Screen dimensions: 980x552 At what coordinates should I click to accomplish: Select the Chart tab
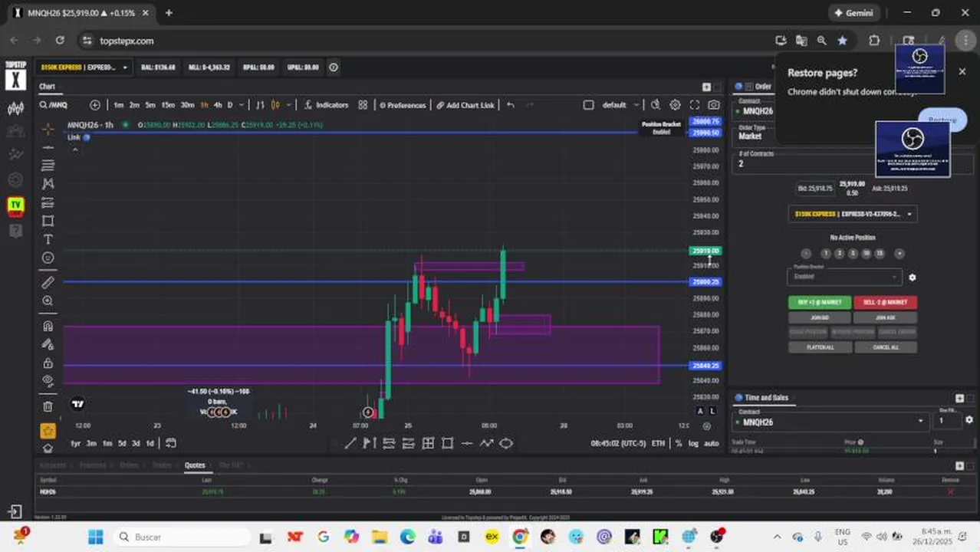pyautogui.click(x=48, y=87)
